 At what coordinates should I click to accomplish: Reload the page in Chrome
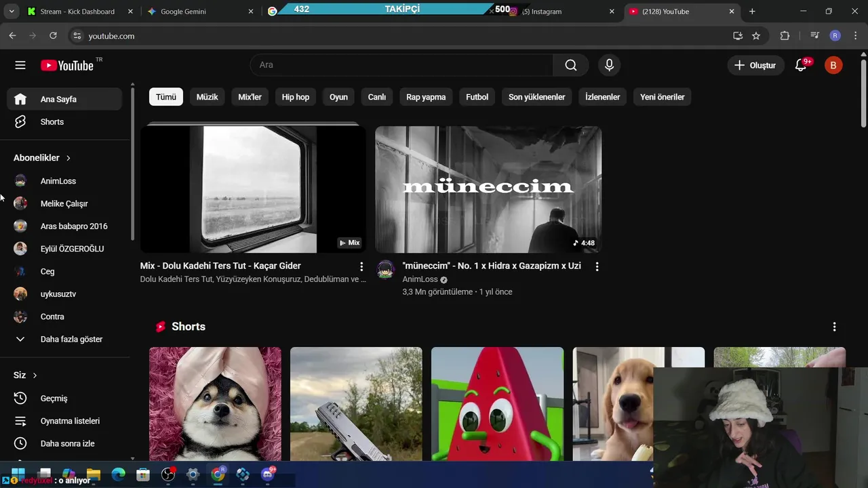[53, 36]
